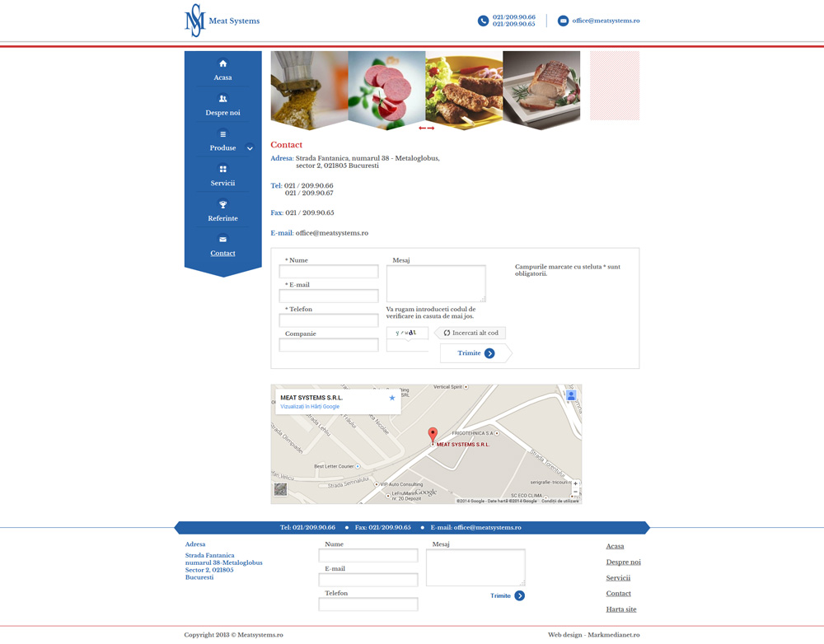This screenshot has height=644, width=824.
Task: Open the Produse menu item
Action: click(222, 147)
